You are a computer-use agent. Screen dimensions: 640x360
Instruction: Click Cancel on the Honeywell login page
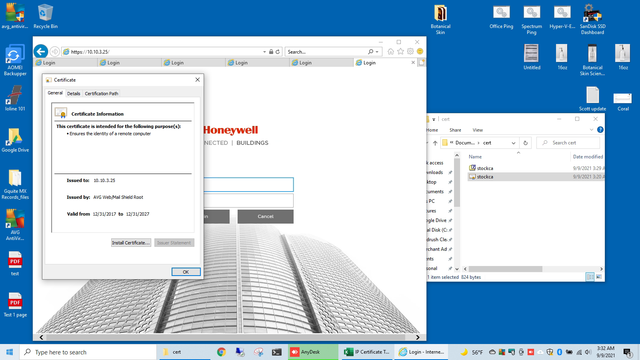265,216
